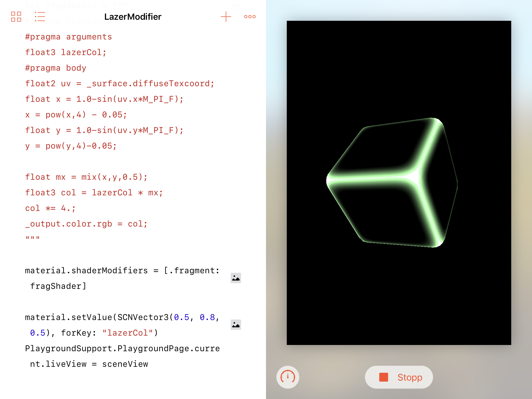Screen dimensions: 532x399
Task: Click the closing triple-quote line
Action: click(33, 237)
